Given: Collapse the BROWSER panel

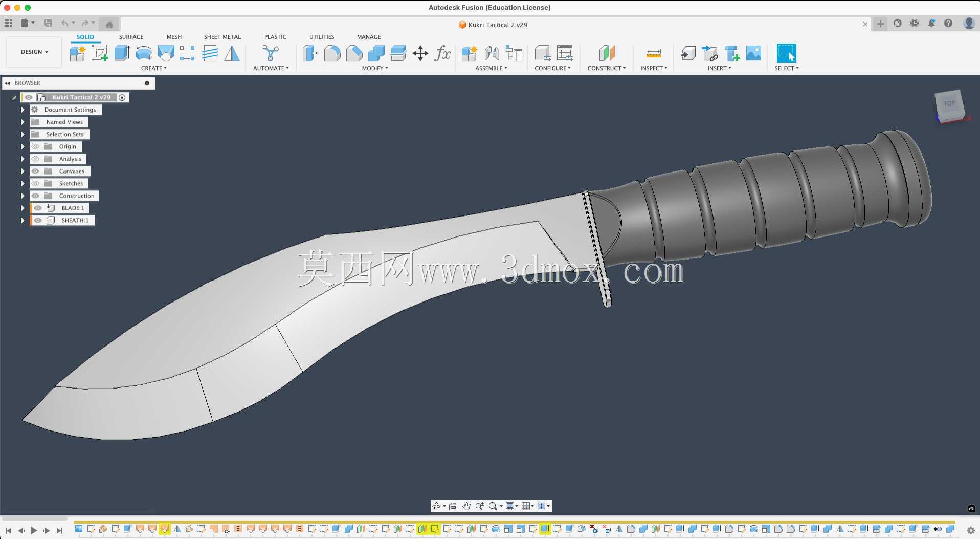Looking at the screenshot, I should (7, 83).
